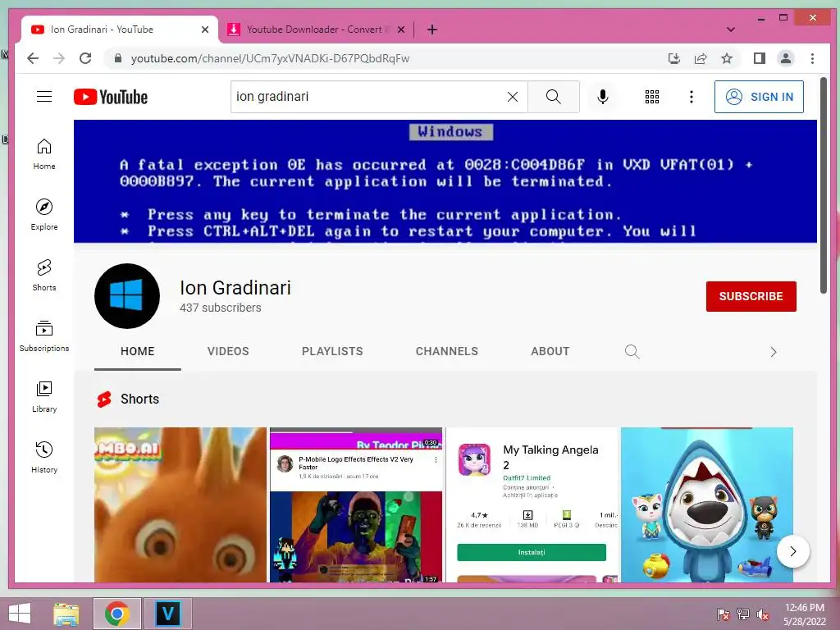Clear the search box with the X
The image size is (840, 630).
513,97
